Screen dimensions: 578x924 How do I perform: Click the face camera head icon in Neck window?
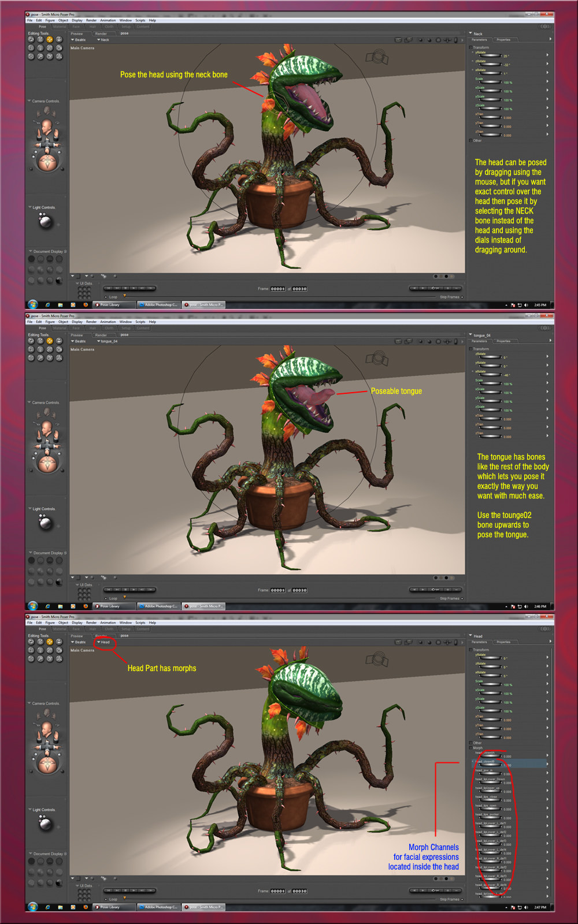click(46, 126)
